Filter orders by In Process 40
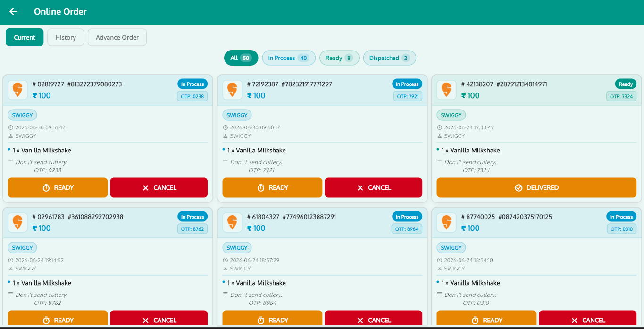Screen dimensions: 644x329 (289, 58)
